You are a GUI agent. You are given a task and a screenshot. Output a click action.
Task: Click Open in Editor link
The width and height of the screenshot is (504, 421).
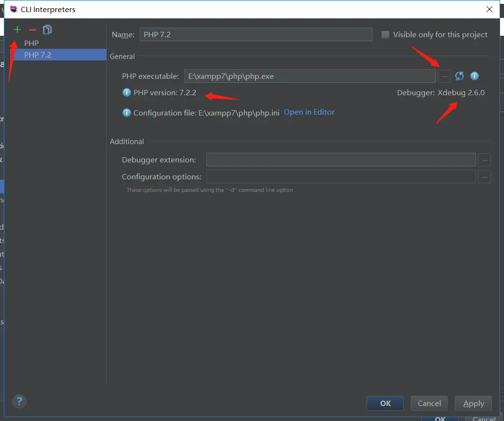tap(309, 112)
